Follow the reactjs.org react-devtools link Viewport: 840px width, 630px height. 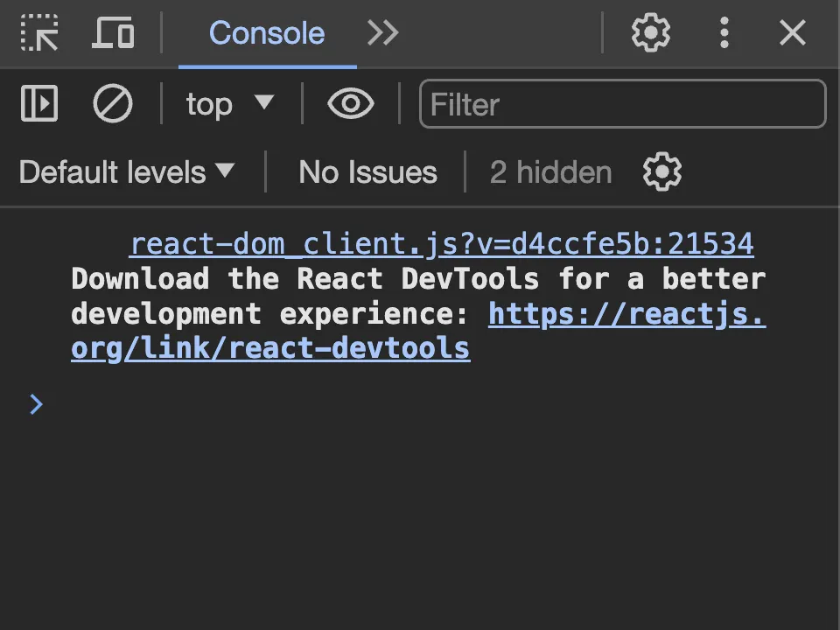click(x=626, y=314)
